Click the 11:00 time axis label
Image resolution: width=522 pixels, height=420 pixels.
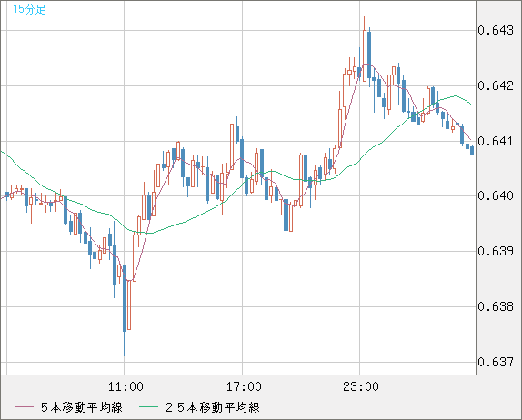[125, 386]
